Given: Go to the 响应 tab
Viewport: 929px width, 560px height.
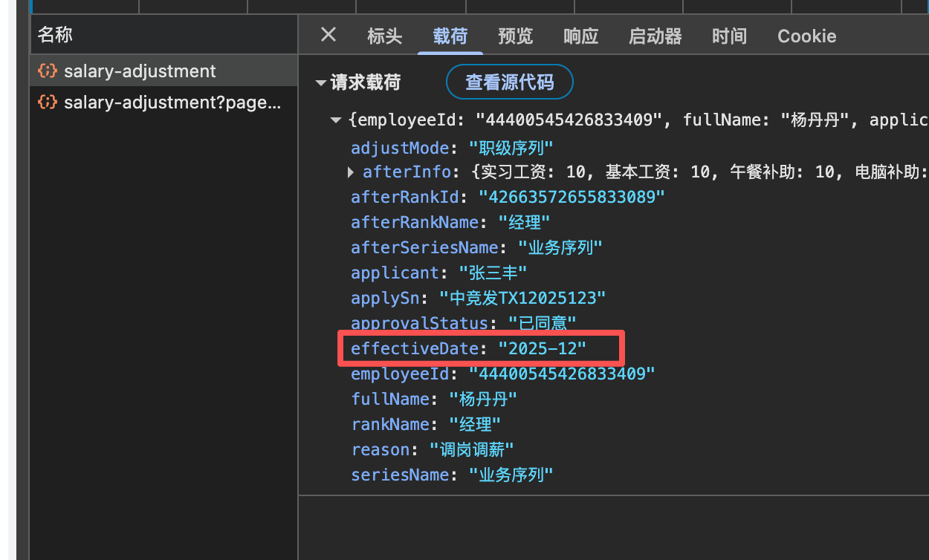Looking at the screenshot, I should pos(580,36).
